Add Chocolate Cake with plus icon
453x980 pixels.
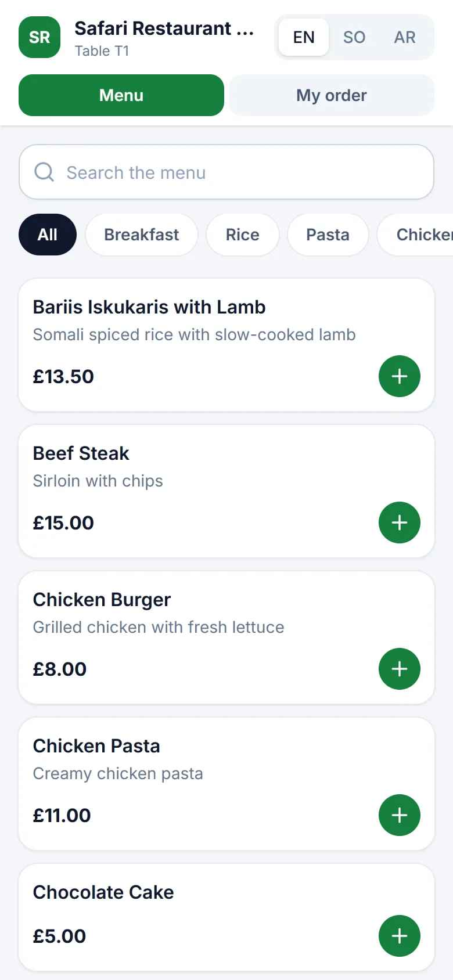(400, 936)
